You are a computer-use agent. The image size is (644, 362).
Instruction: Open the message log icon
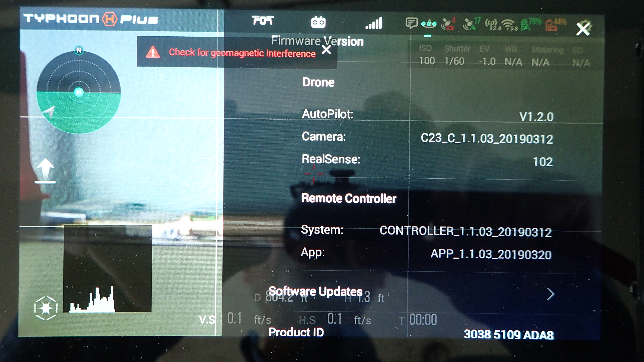point(411,23)
